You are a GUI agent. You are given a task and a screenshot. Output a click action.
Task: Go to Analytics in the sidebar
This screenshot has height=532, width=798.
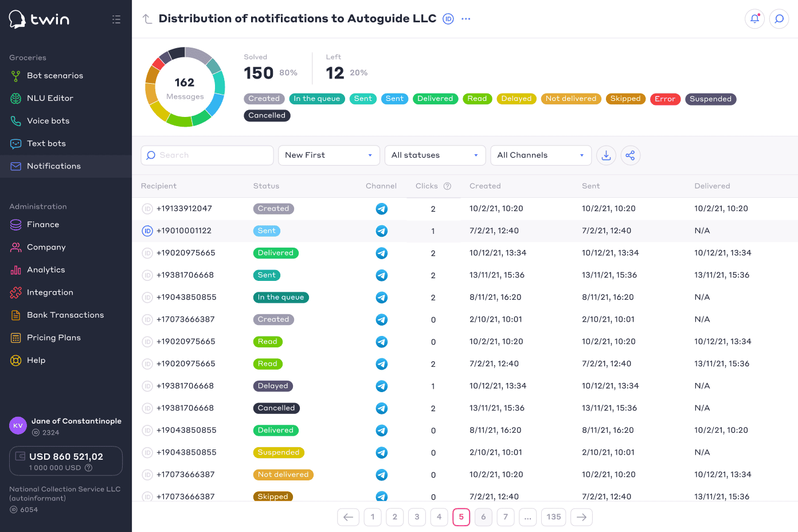click(46, 270)
